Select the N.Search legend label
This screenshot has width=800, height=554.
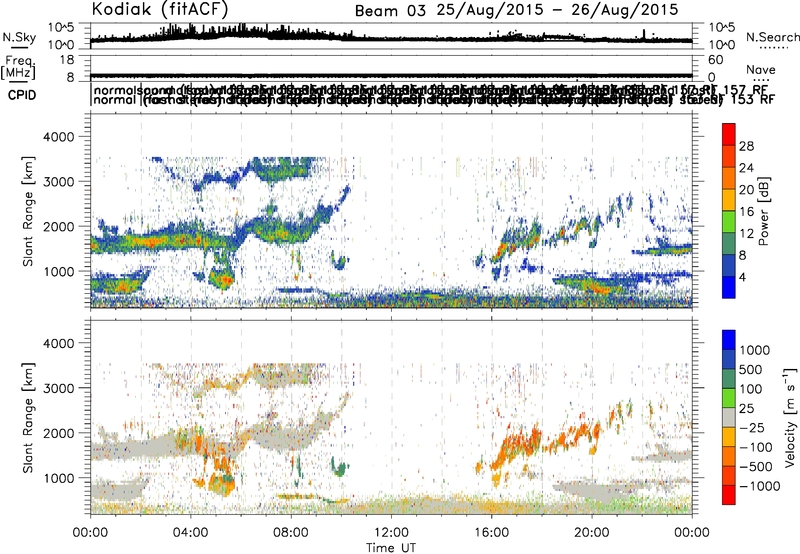(x=772, y=37)
